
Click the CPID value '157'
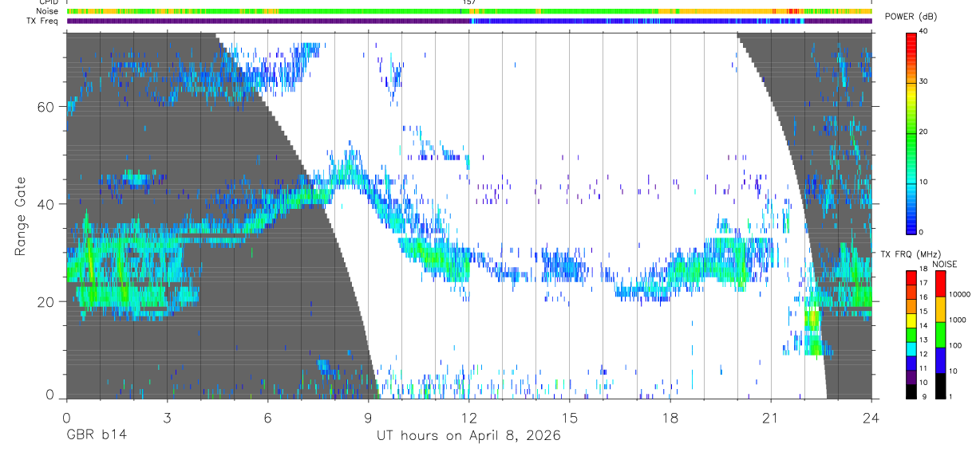pos(468,2)
